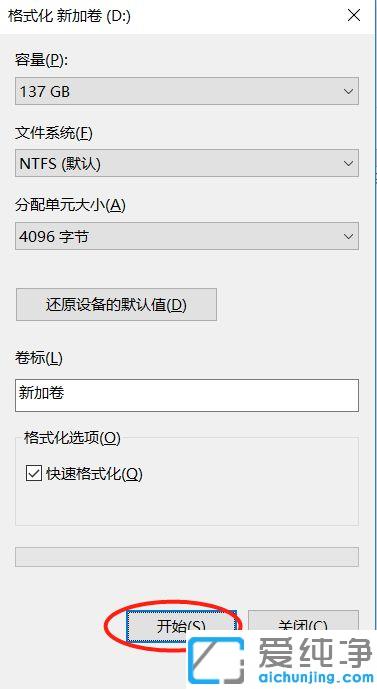Open the 容量 capacity dropdown showing 137 GB
The width and height of the screenshot is (377, 689).
[x=187, y=91]
